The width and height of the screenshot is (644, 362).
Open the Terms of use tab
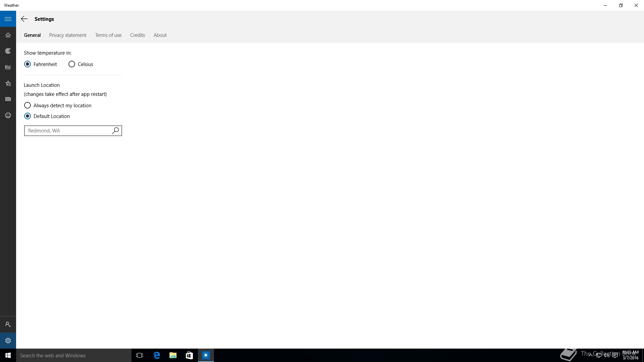click(x=108, y=35)
